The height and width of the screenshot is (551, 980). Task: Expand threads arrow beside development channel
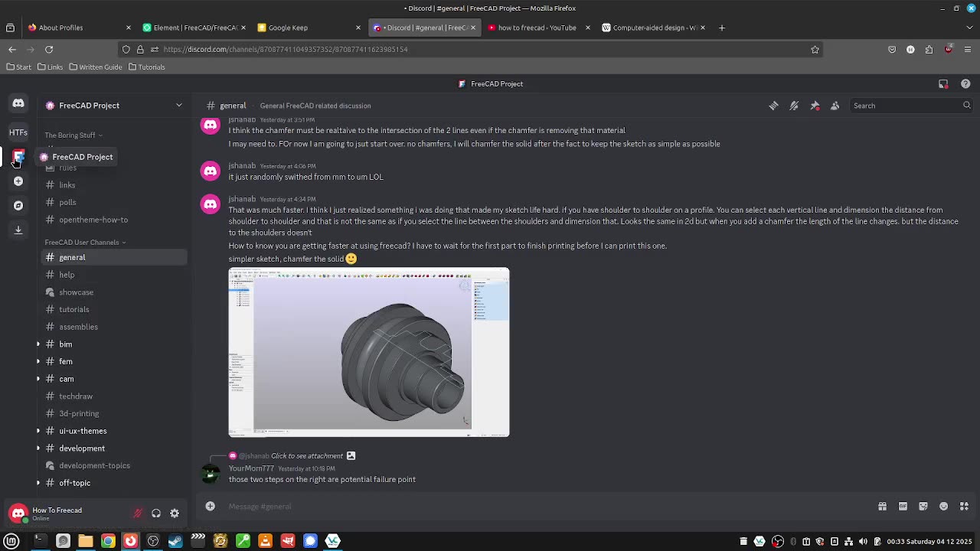(x=38, y=448)
